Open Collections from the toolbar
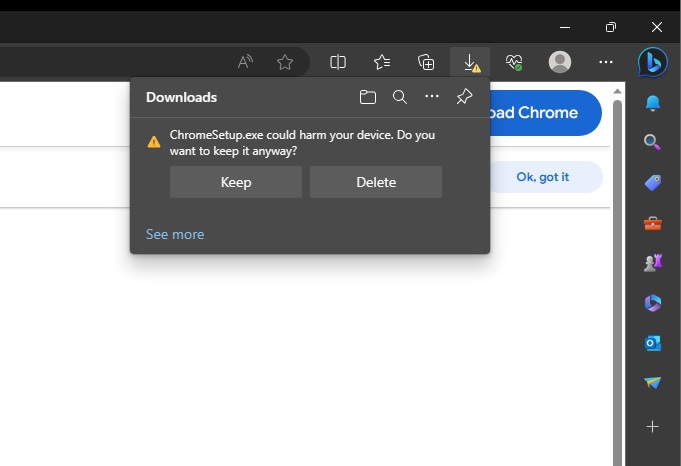 (426, 62)
